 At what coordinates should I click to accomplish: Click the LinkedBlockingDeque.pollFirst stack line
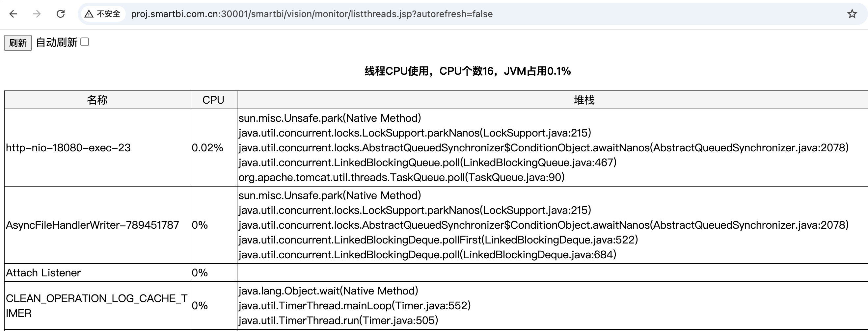click(438, 240)
